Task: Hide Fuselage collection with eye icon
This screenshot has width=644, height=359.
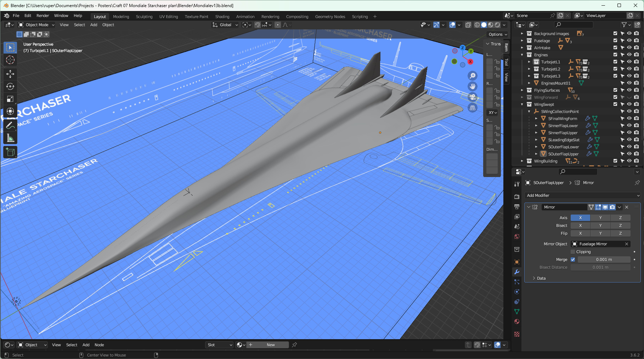Action: click(629, 40)
